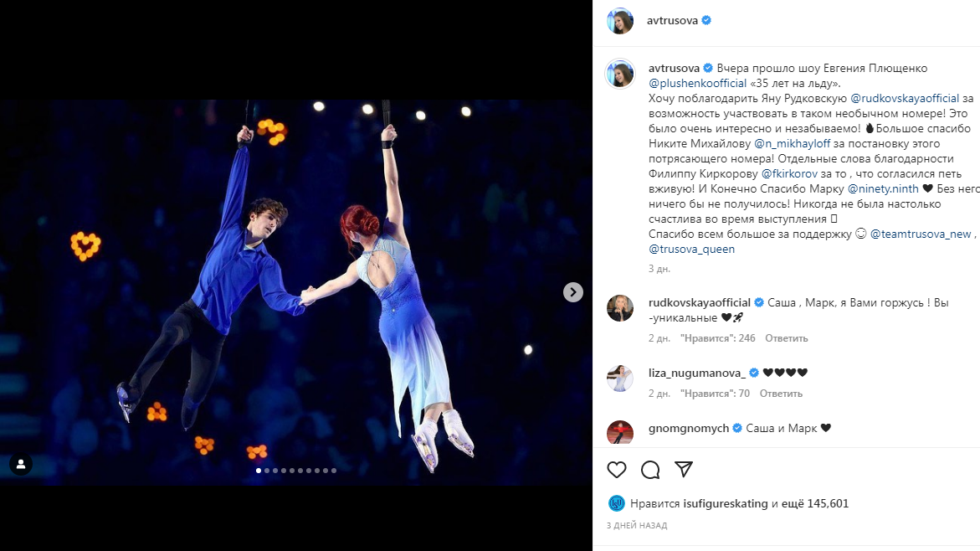This screenshot has width=980, height=551.
Task: Open comments via speech bubble icon
Action: point(650,470)
